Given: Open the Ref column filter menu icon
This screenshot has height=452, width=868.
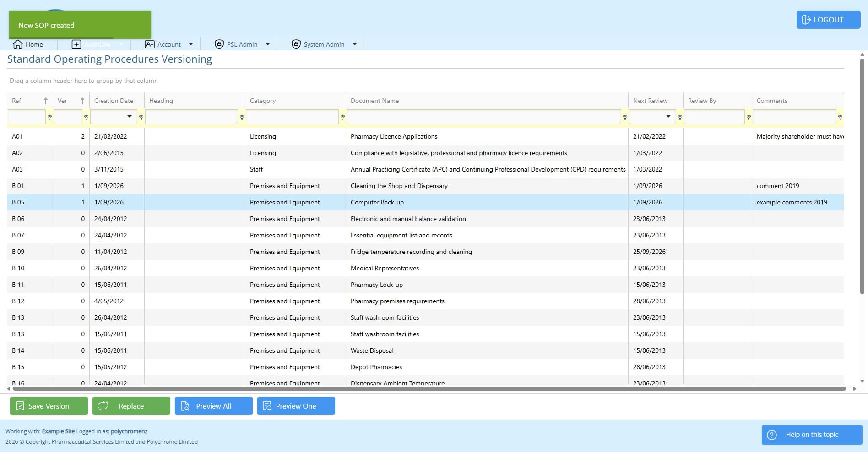Looking at the screenshot, I should click(x=49, y=117).
